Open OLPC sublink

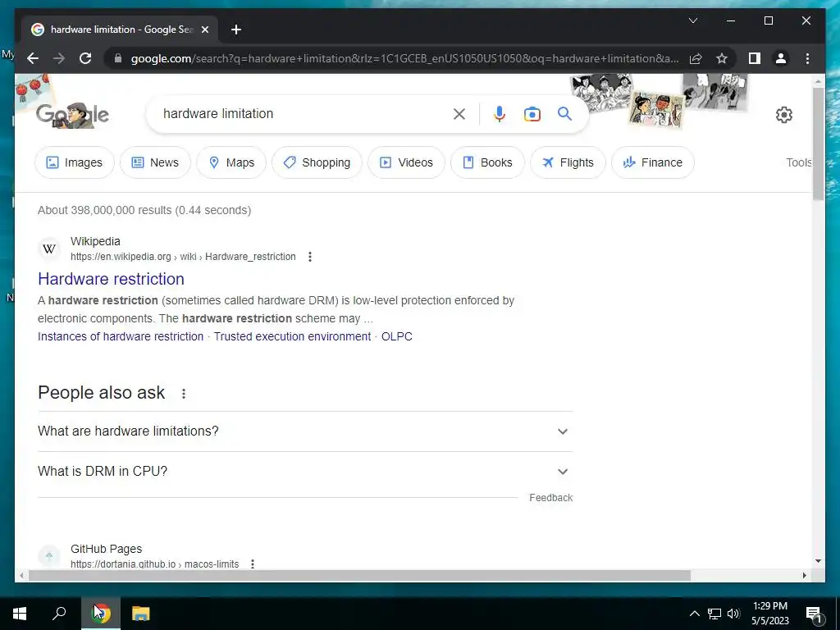(x=397, y=336)
